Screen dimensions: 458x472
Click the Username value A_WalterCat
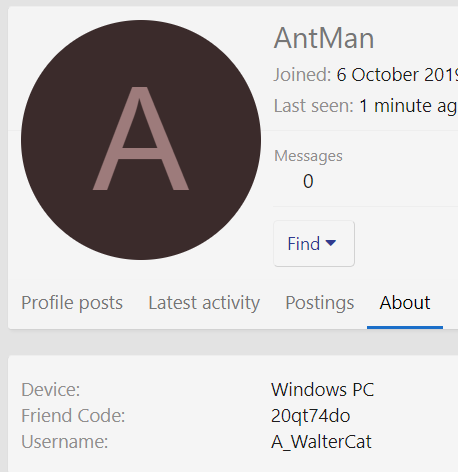click(x=321, y=442)
